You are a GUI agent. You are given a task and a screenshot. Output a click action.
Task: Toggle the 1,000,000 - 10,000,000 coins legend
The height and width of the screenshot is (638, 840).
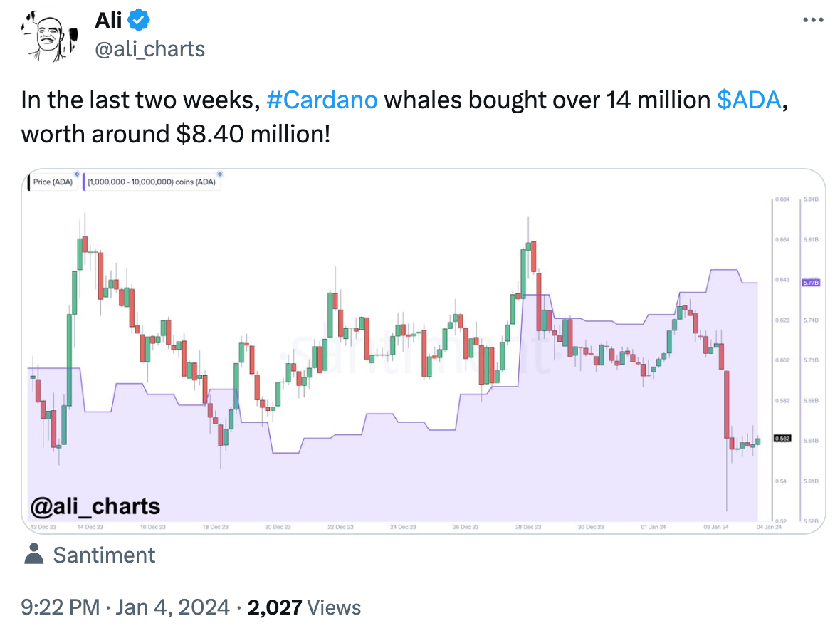(152, 182)
